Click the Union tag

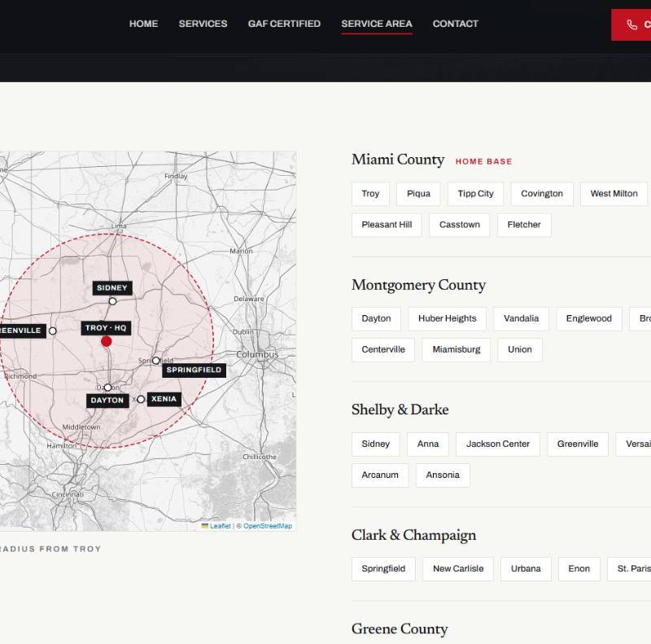(x=520, y=350)
